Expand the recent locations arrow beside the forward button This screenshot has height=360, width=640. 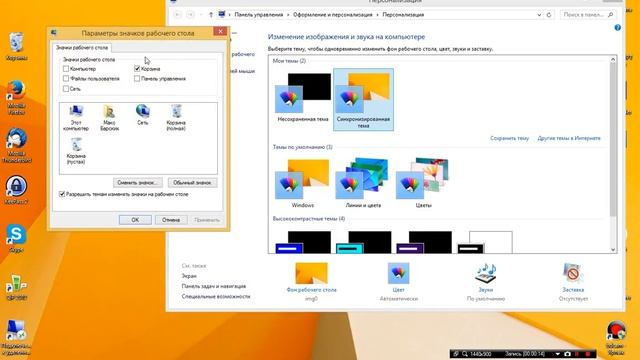[x=201, y=15]
